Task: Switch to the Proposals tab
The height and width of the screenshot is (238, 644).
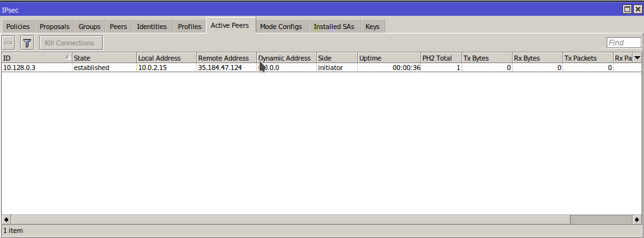Action: click(55, 27)
